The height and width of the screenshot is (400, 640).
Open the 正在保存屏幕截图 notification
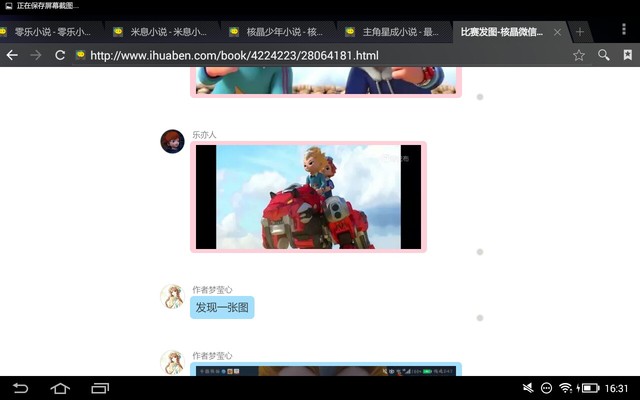(42, 6)
